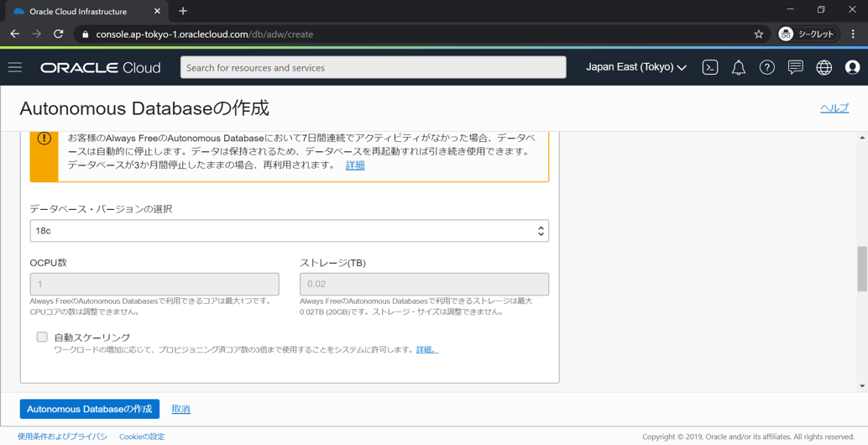
Task: Open the ヘルプ help link
Action: (834, 108)
